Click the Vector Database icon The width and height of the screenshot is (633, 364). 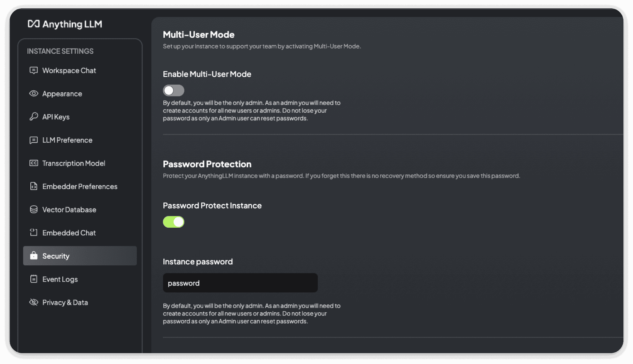(x=34, y=209)
